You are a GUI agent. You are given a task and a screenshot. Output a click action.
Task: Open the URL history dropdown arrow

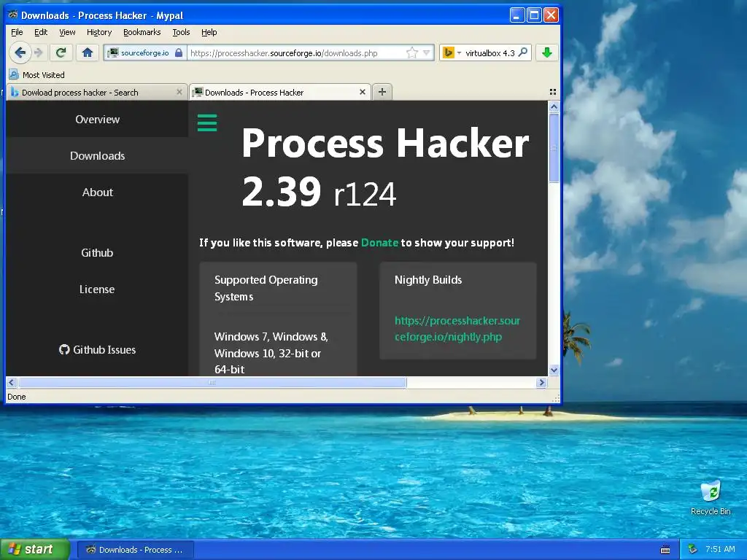point(426,52)
